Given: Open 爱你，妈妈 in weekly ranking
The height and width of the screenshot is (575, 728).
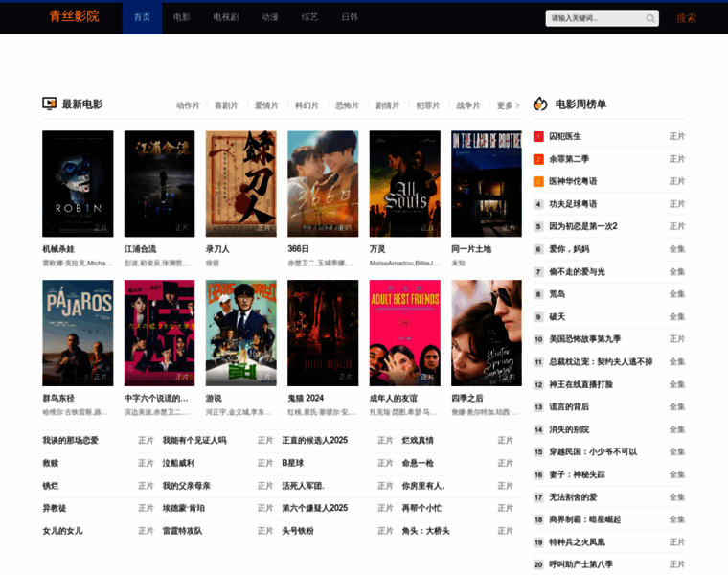Looking at the screenshot, I should tap(569, 249).
